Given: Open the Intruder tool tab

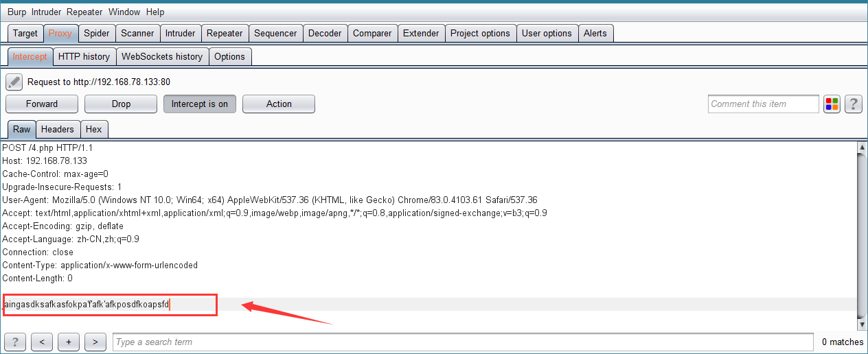Looking at the screenshot, I should 181,33.
